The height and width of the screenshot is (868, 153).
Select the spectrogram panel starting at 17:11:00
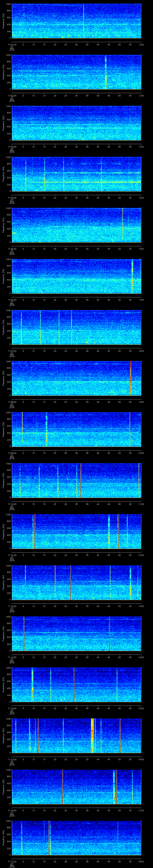coord(76,531)
